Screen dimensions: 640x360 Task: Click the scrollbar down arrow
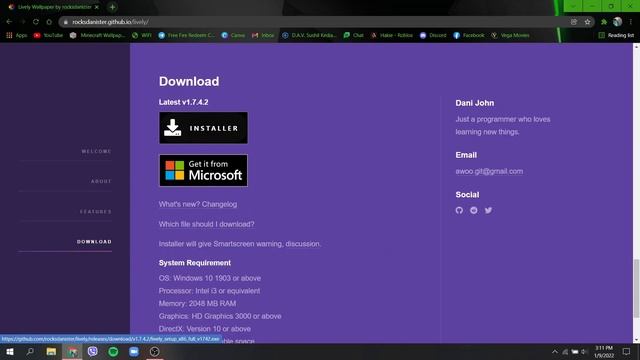[x=636, y=340]
